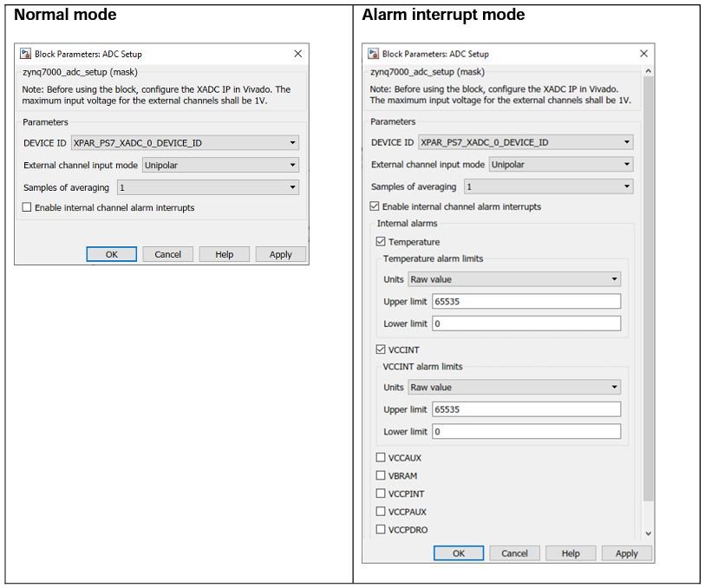Click Upper limit field for Temperature alarm
This screenshot has height=588, width=705.
[x=525, y=302]
